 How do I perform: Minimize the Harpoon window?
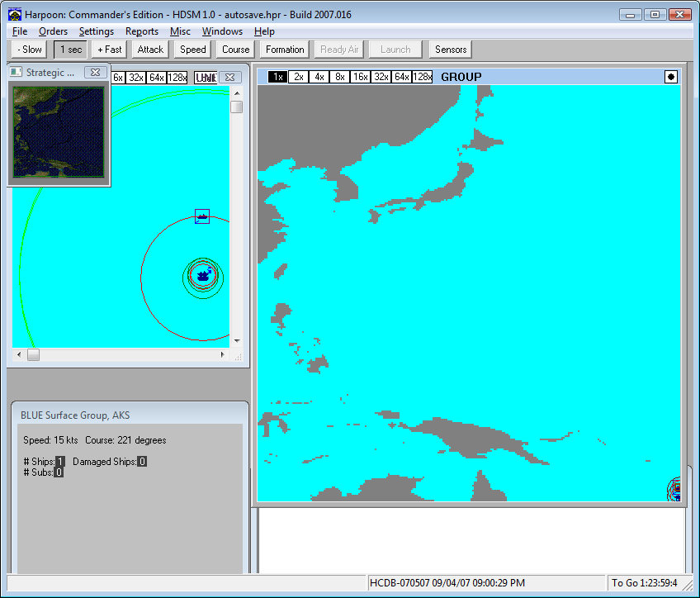631,15
